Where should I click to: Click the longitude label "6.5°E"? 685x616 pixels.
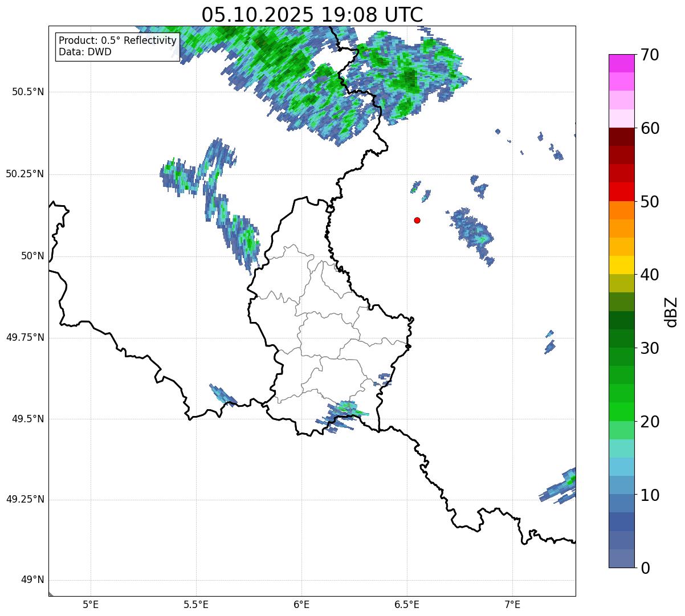click(407, 604)
